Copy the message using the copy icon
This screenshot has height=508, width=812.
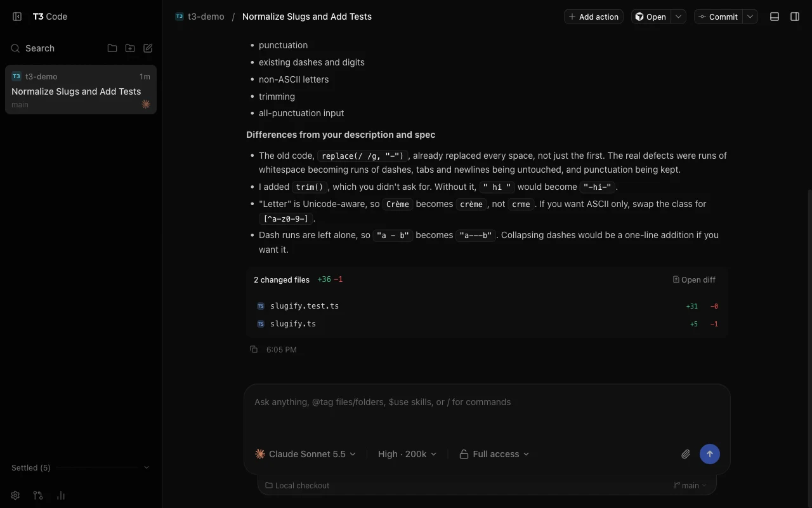pos(254,349)
